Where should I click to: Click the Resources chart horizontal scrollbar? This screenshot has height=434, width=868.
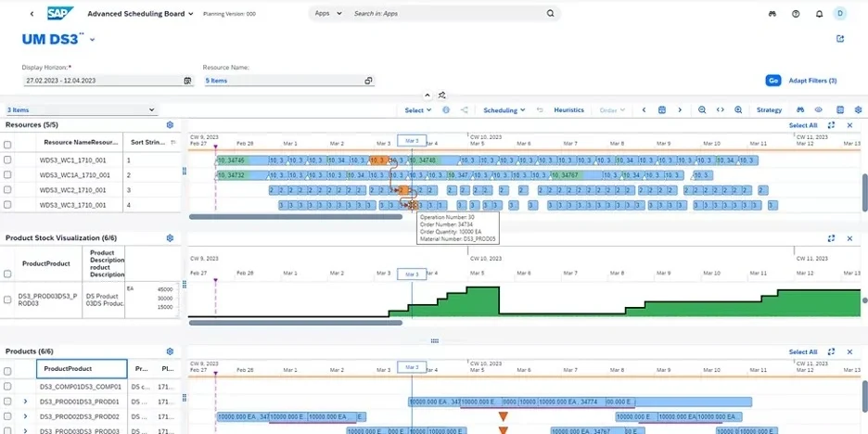click(x=295, y=217)
